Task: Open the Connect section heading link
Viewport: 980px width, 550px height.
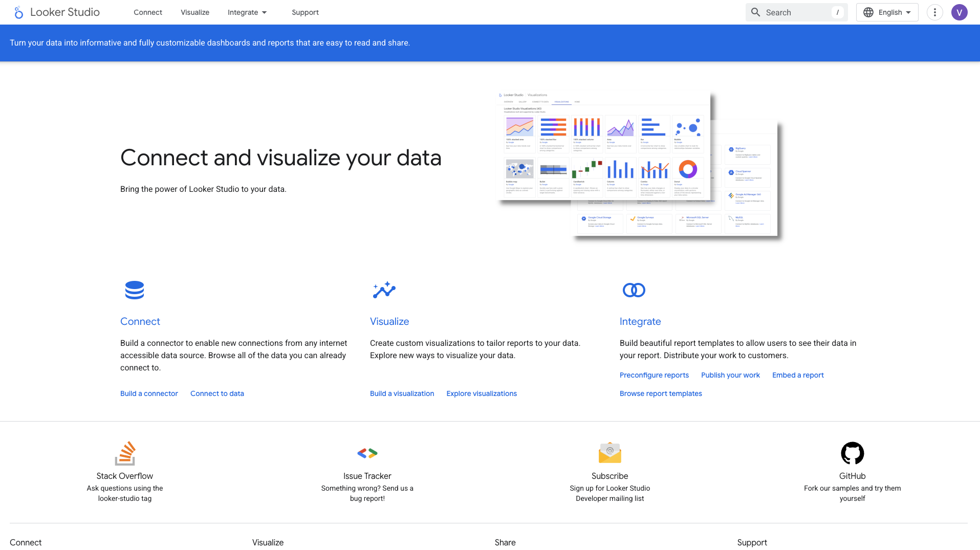Action: click(140, 321)
